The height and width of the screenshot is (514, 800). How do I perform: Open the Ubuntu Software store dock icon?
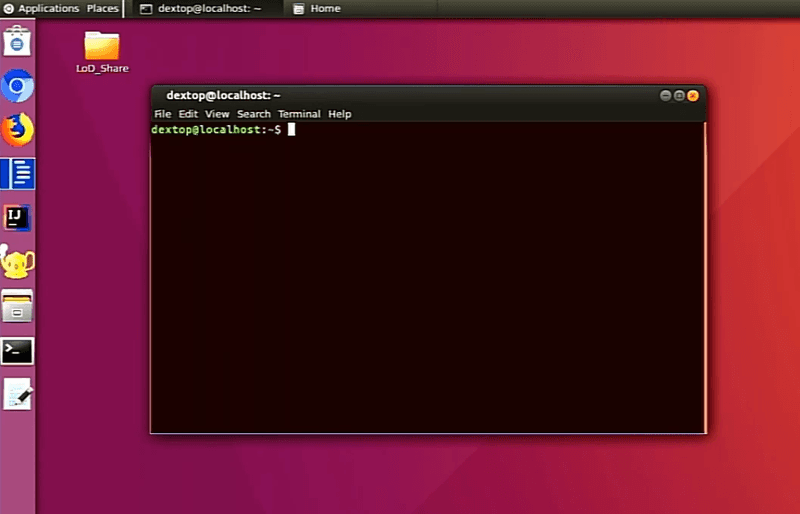tap(17, 40)
